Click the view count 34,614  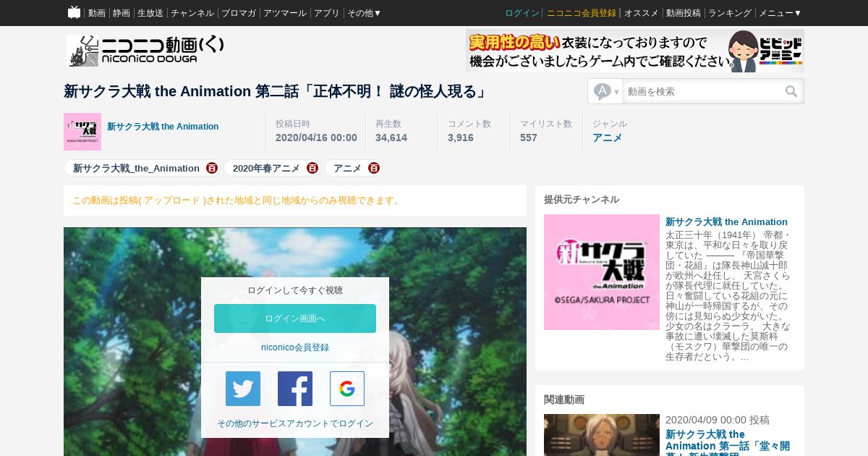391,138
